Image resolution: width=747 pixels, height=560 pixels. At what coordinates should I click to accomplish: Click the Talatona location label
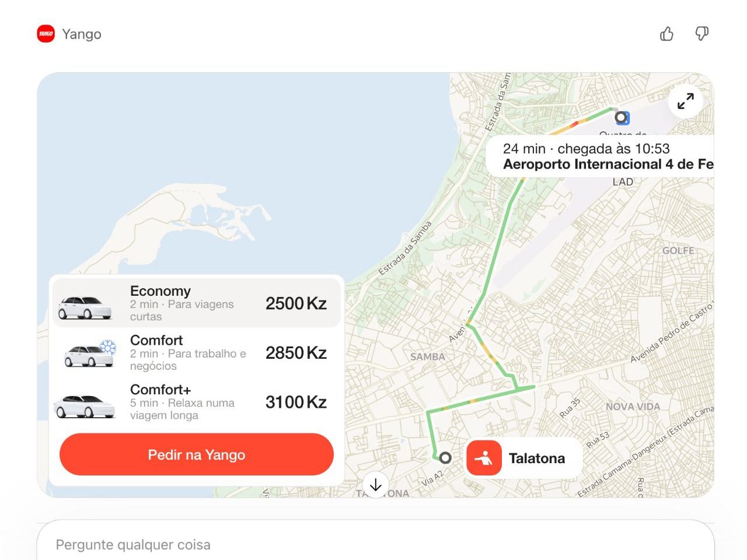point(536,459)
